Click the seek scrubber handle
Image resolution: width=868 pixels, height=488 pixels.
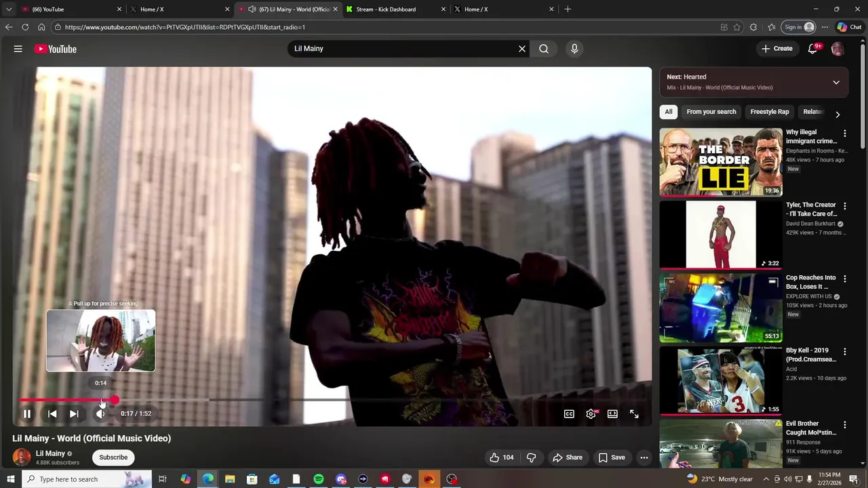tap(115, 400)
